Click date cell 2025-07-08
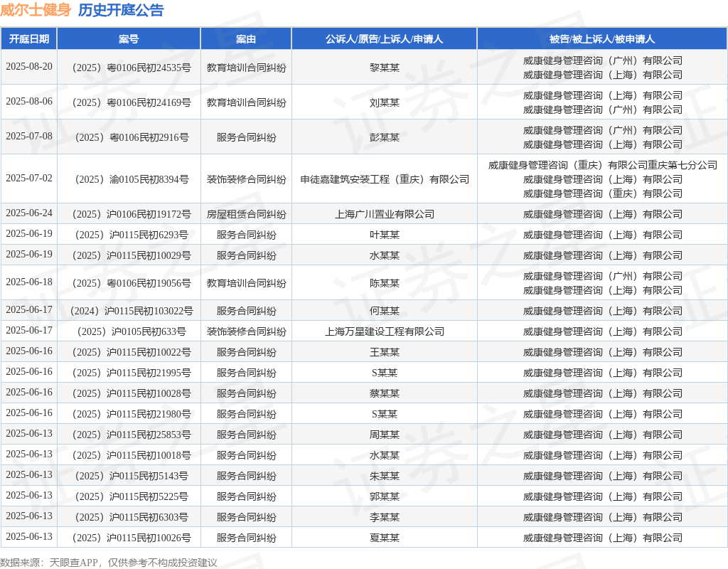Viewport: 728px width, 569px height. pyautogui.click(x=28, y=136)
